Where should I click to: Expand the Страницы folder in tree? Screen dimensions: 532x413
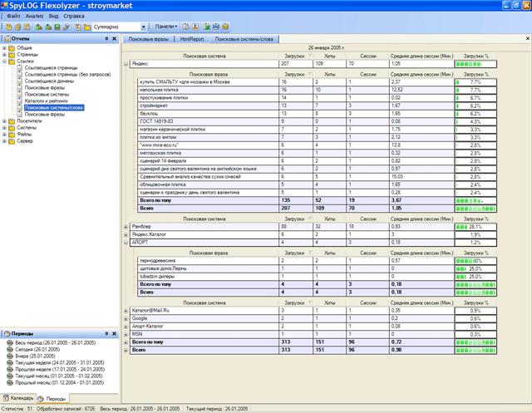(x=4, y=55)
